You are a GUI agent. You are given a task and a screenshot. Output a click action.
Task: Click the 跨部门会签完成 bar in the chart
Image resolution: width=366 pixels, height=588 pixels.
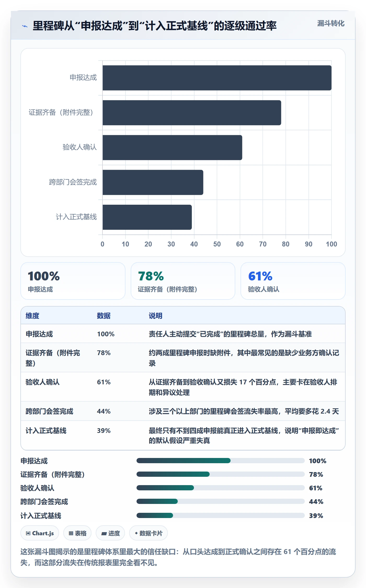click(153, 183)
